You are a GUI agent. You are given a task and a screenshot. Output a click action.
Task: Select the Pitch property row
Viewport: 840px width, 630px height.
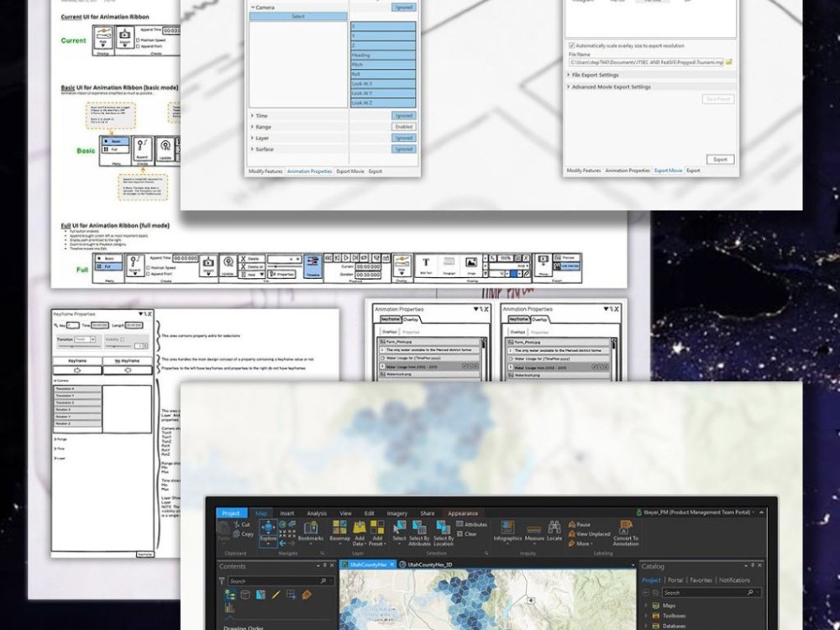382,65
